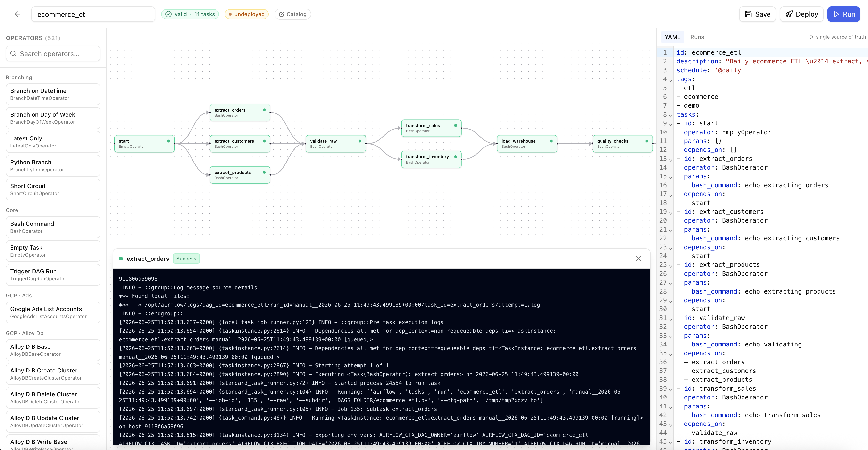Click status dot on transform_sales node

coord(456,125)
